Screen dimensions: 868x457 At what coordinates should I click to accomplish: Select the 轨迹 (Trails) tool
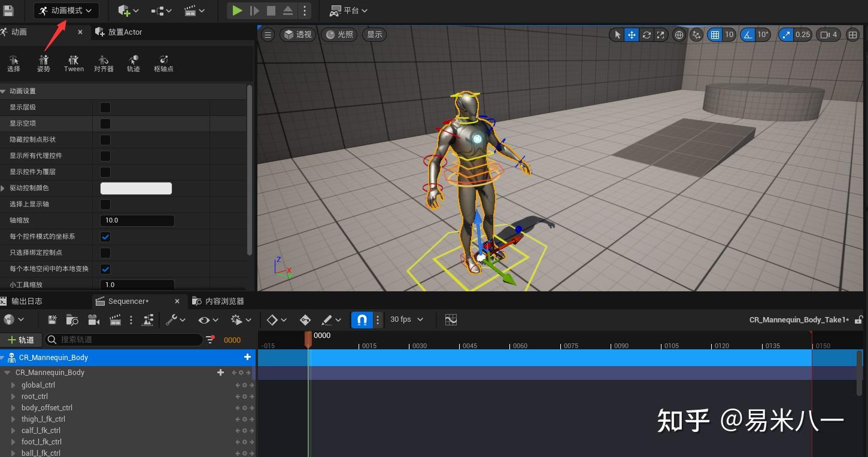133,63
